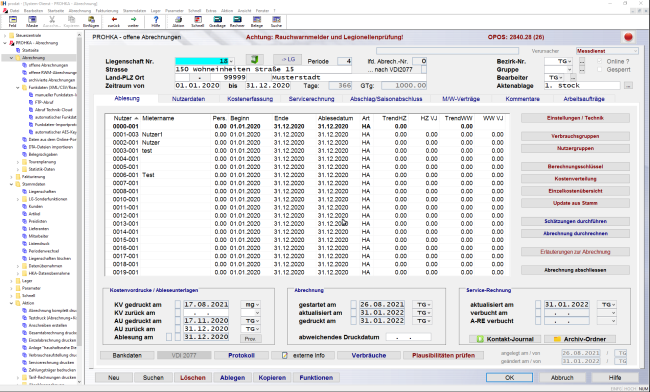Click the OK button
This screenshot has height=392, width=650.
pos(510,377)
